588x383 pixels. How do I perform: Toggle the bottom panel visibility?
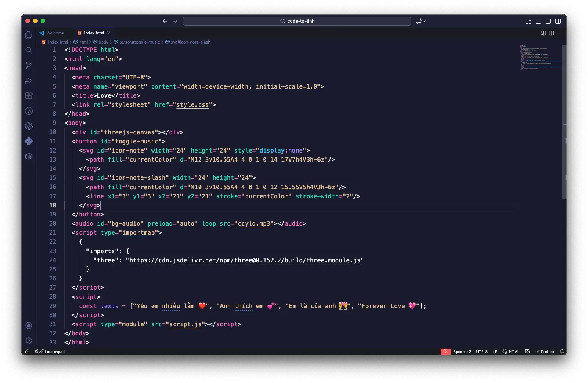548,21
